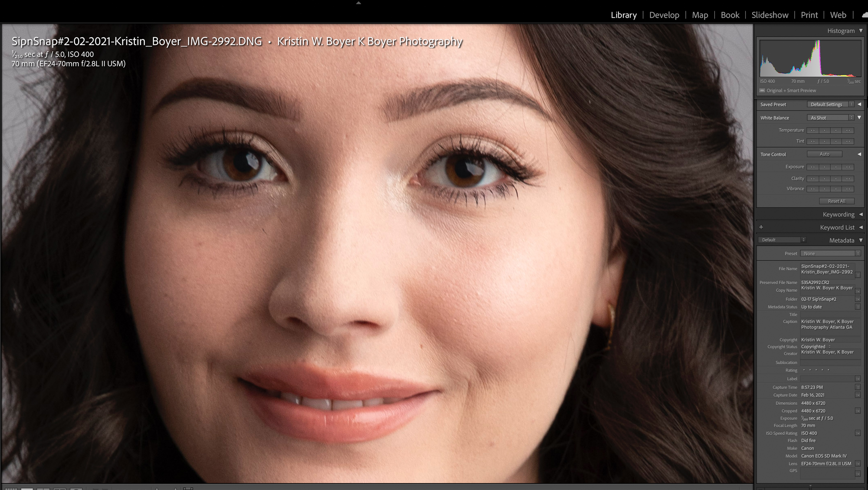Collapse the Histogram panel
The image size is (868, 490).
point(861,31)
